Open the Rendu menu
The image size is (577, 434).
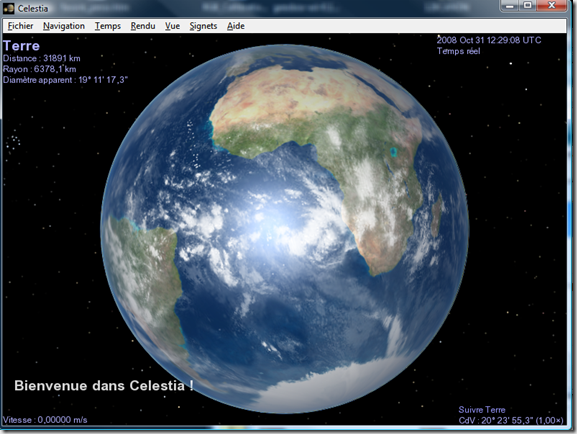143,26
